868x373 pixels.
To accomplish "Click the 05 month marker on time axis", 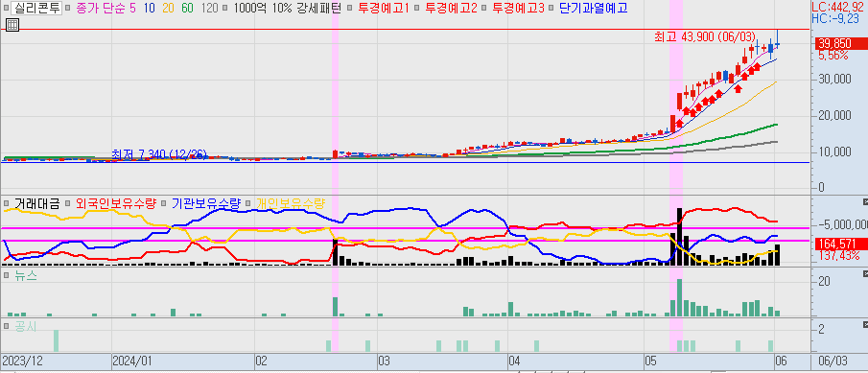I will click(651, 361).
